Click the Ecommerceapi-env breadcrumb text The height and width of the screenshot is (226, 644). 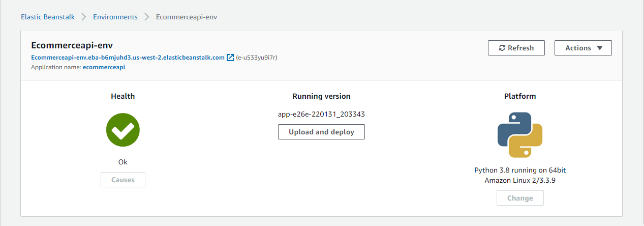click(x=187, y=17)
